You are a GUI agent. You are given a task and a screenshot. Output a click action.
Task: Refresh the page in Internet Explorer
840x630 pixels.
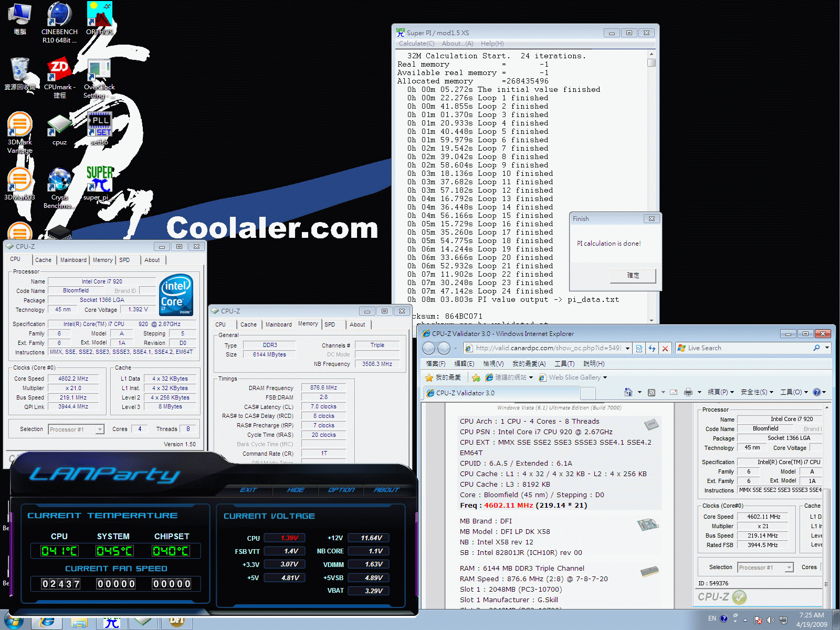pyautogui.click(x=652, y=348)
